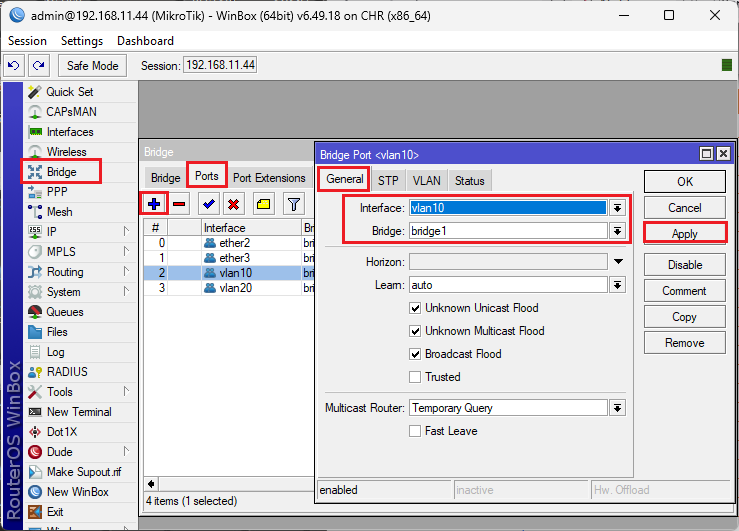Image resolution: width=739 pixels, height=531 pixels.
Task: Uncheck the Unknown Unicast Flood checkbox
Action: click(x=415, y=309)
